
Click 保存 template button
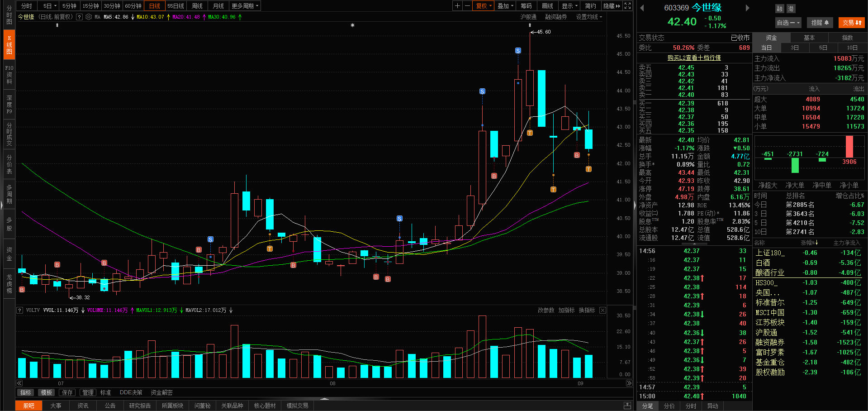point(67,392)
